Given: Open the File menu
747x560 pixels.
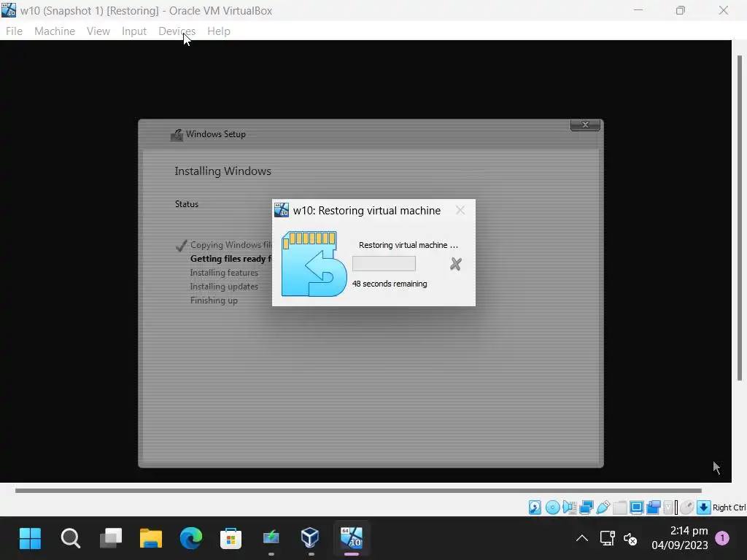Looking at the screenshot, I should point(14,31).
